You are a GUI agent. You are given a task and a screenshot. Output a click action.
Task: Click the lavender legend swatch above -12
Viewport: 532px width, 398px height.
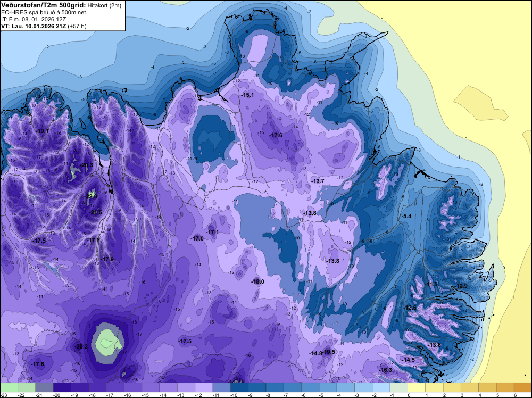tap(204, 387)
